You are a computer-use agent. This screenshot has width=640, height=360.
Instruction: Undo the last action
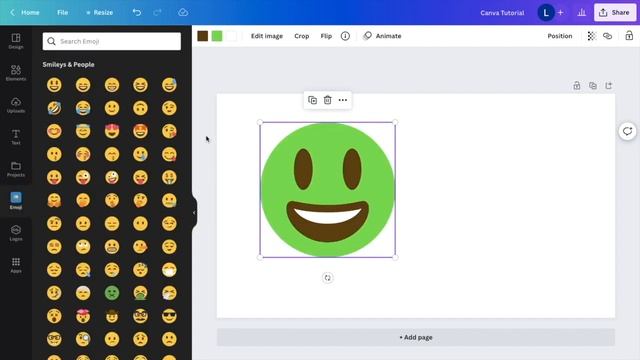pos(137,13)
